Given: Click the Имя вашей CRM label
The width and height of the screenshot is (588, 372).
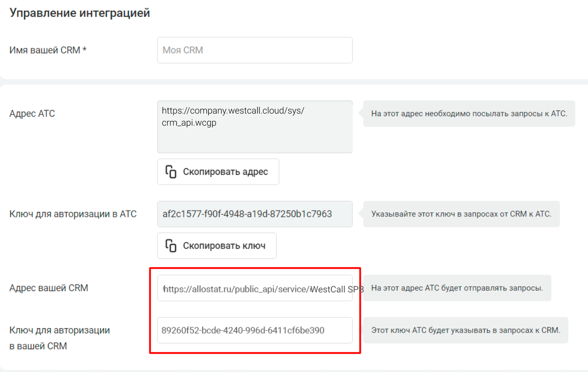Looking at the screenshot, I should (x=48, y=50).
